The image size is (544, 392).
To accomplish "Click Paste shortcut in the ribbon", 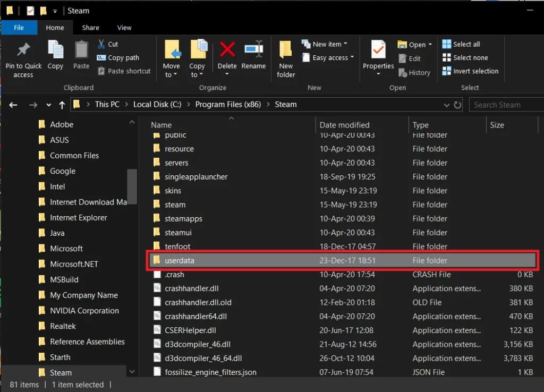I will point(124,71).
